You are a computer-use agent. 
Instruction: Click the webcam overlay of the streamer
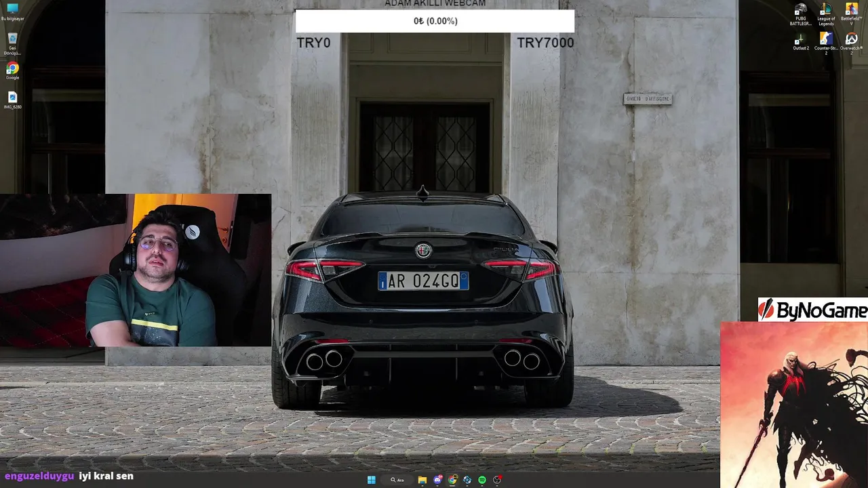pyautogui.click(x=136, y=270)
